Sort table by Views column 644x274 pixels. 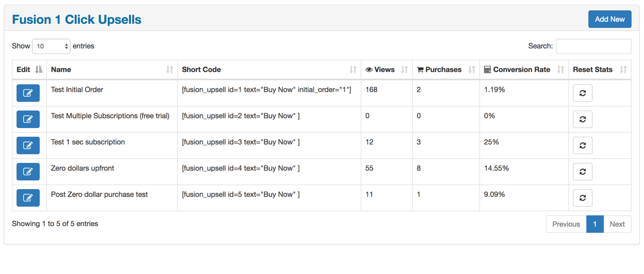[x=386, y=70]
